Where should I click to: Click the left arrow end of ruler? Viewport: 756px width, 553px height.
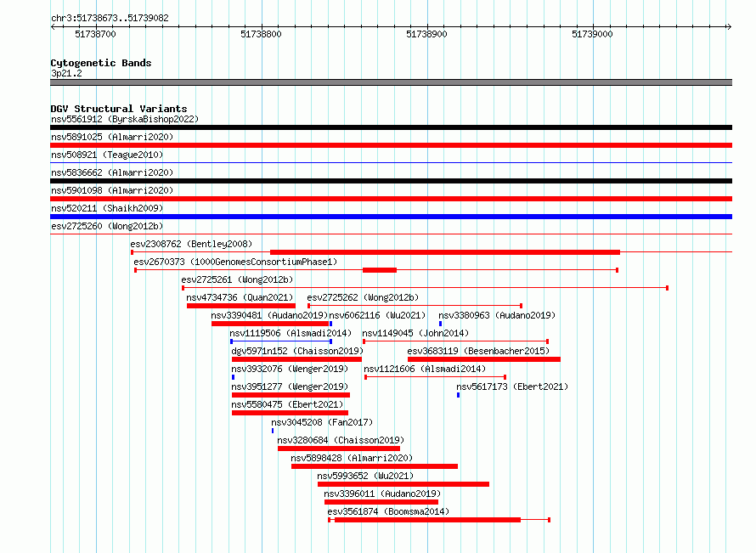[53, 26]
